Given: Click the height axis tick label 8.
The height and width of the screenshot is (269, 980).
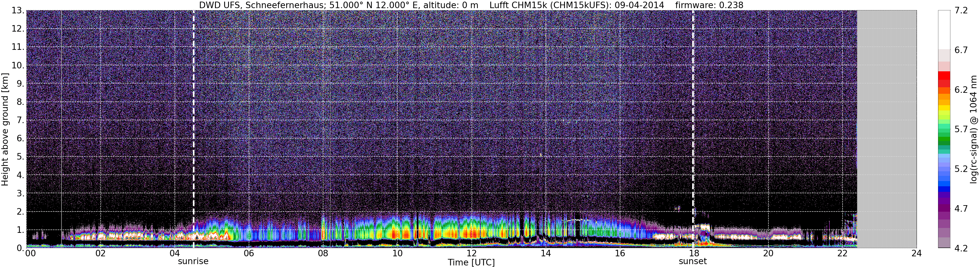Looking at the screenshot, I should click(20, 102).
